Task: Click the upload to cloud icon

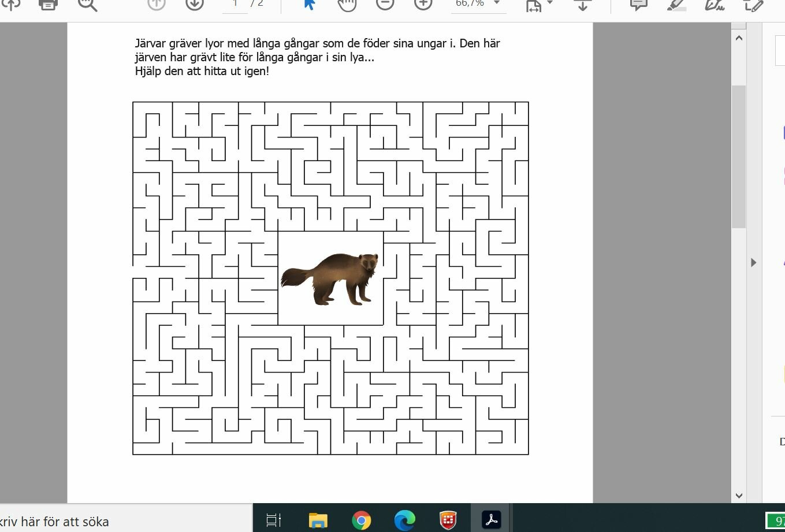Action: [12, 4]
